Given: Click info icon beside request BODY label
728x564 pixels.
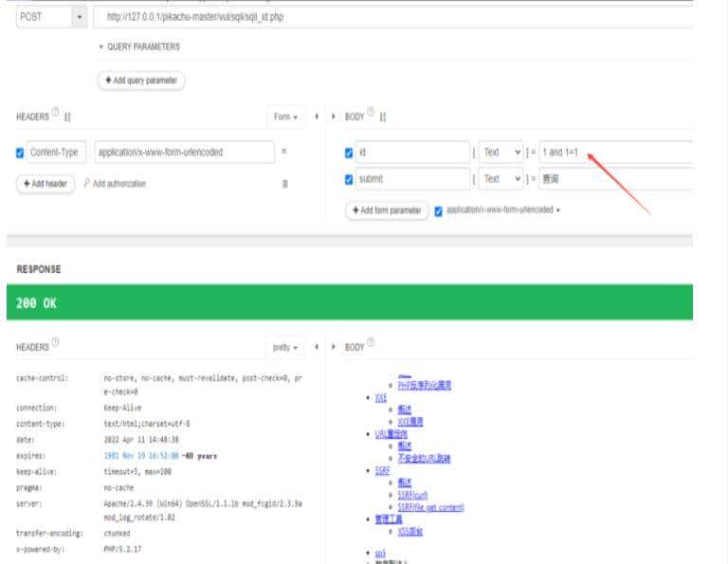Looking at the screenshot, I should pos(371,112).
